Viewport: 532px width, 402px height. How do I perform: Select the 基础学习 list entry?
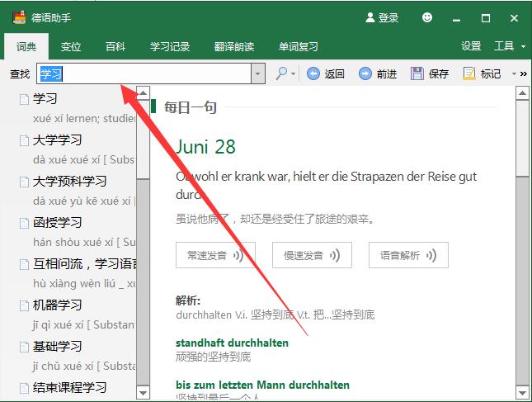coord(57,347)
